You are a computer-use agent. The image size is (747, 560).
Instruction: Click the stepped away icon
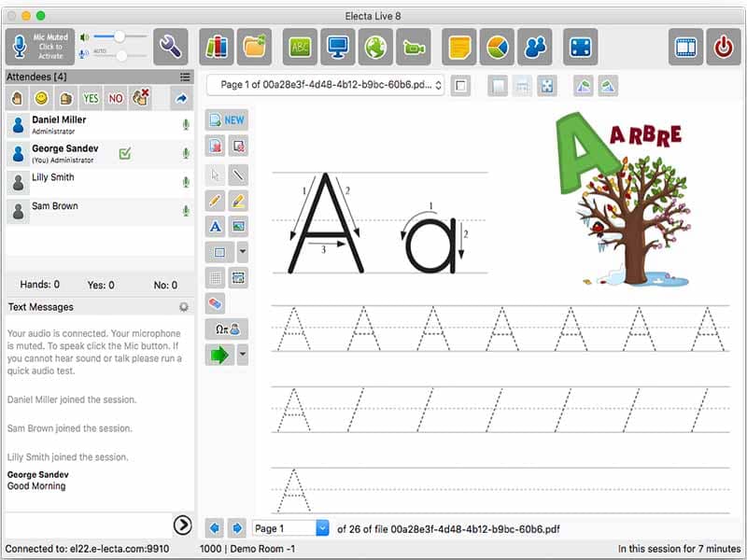click(x=66, y=99)
